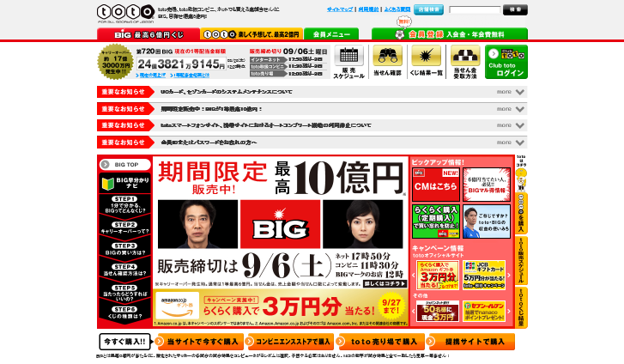The width and height of the screenshot is (624, 364).
Task: Click 50名様に現金3万円 campaign thumbnail
Action: click(x=438, y=311)
